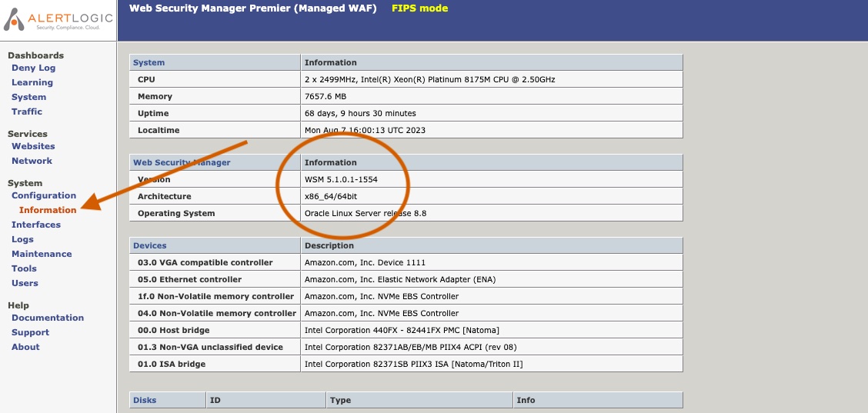This screenshot has width=868, height=413.
Task: Open the Users page
Action: click(25, 283)
